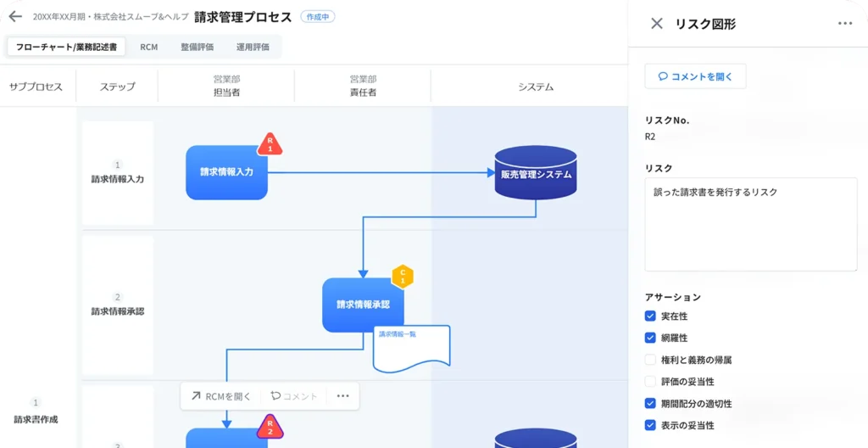Screen dimensions: 868x448
Task: Enable the 評価の妥当性 checkbox
Action: 650,382
